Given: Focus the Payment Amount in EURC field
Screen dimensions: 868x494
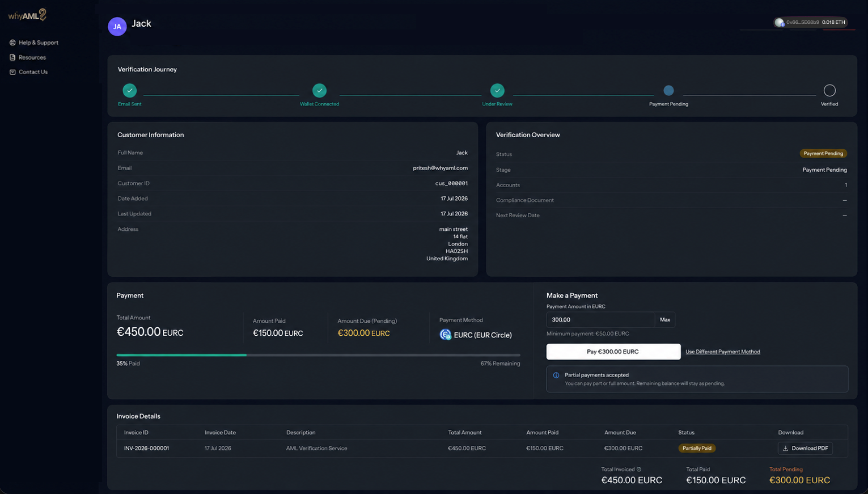Looking at the screenshot, I should pyautogui.click(x=600, y=320).
